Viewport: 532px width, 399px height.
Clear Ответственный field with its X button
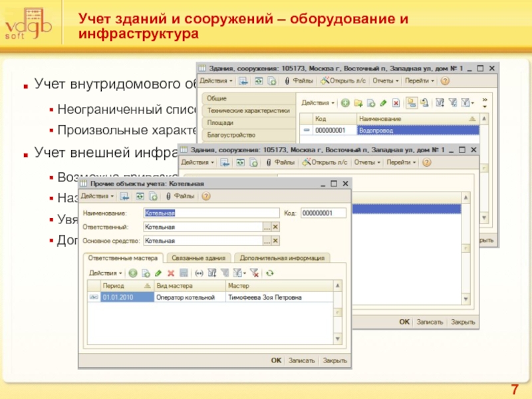(276, 227)
